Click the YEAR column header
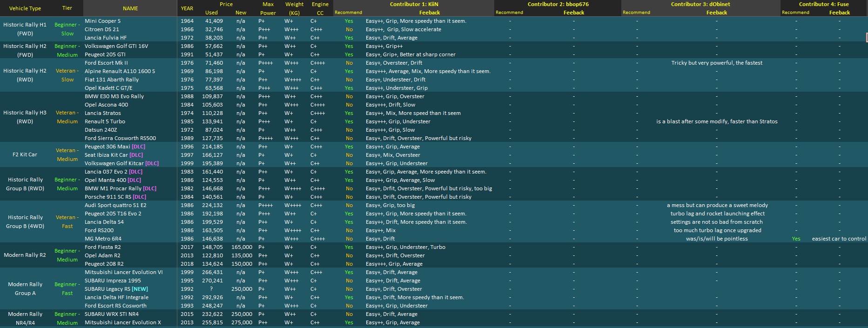Viewport: 868px width, 328px height. tap(187, 8)
